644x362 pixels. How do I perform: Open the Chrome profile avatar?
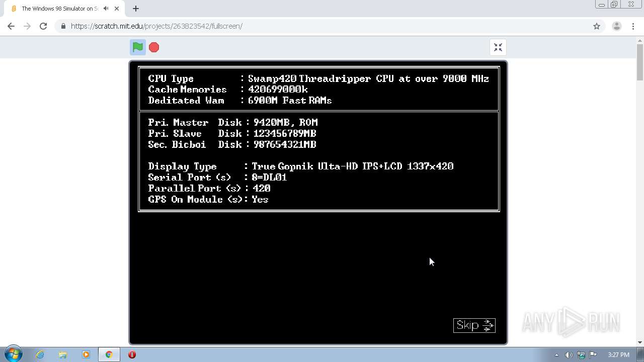pyautogui.click(x=617, y=26)
